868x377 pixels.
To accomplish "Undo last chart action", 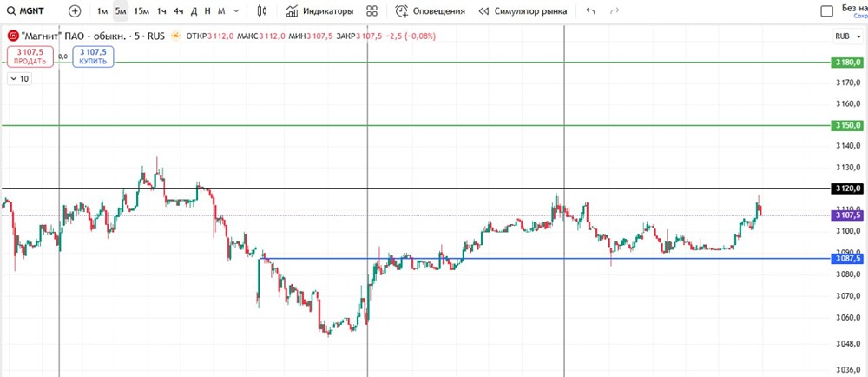I will pos(590,11).
